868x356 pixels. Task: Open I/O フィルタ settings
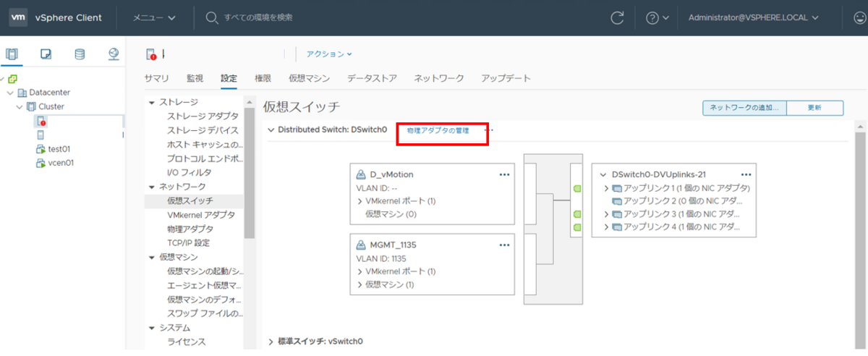189,172
